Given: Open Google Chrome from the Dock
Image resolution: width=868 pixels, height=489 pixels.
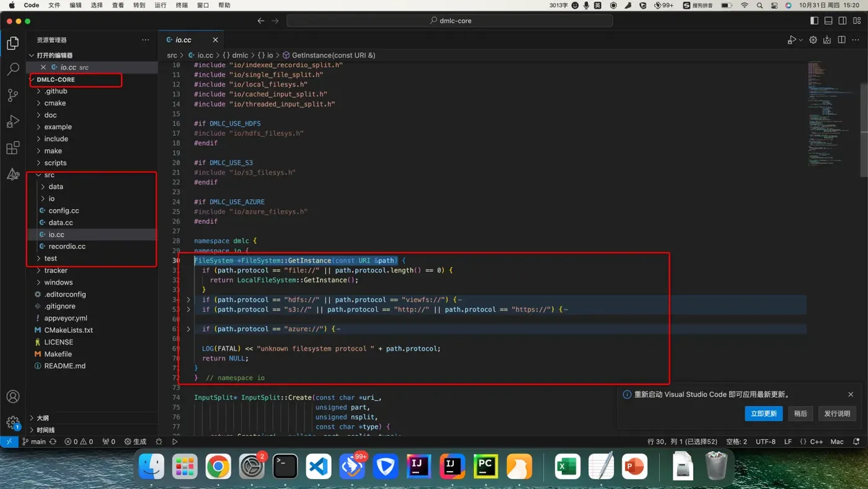Looking at the screenshot, I should [218, 467].
